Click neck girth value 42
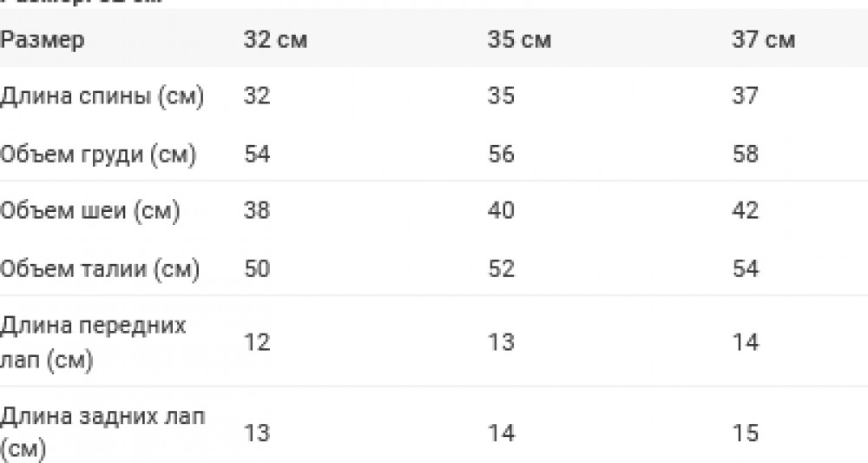Image resolution: width=868 pixels, height=463 pixels. (745, 211)
